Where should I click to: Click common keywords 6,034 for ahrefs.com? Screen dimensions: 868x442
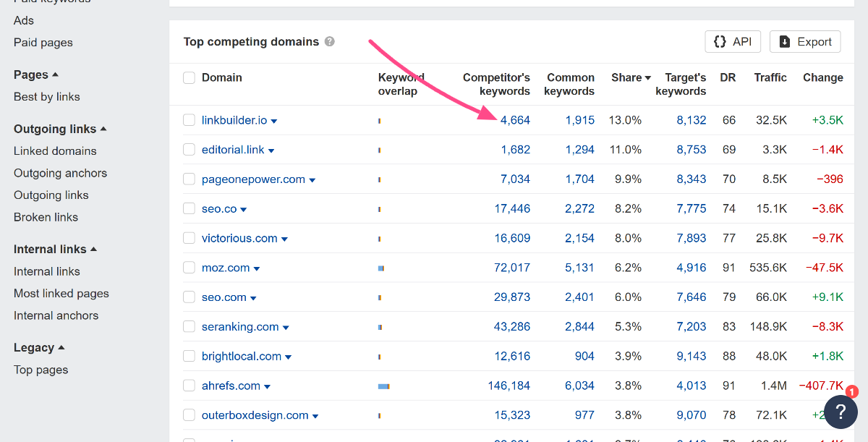pos(580,386)
